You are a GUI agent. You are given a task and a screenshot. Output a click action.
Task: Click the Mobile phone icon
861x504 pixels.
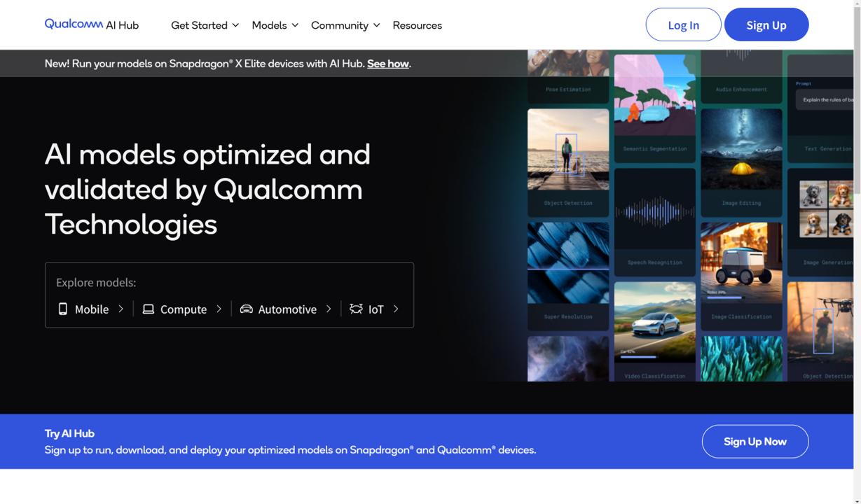pos(63,309)
